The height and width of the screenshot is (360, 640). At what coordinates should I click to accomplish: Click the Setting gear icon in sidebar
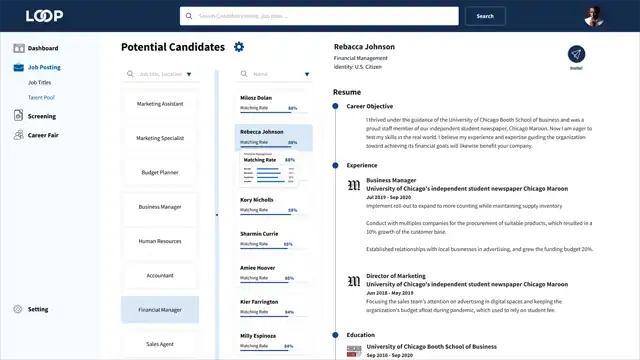coord(18,309)
